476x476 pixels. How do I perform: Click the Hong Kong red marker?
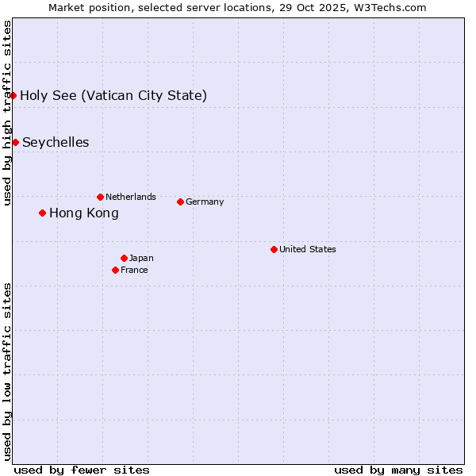(x=42, y=213)
